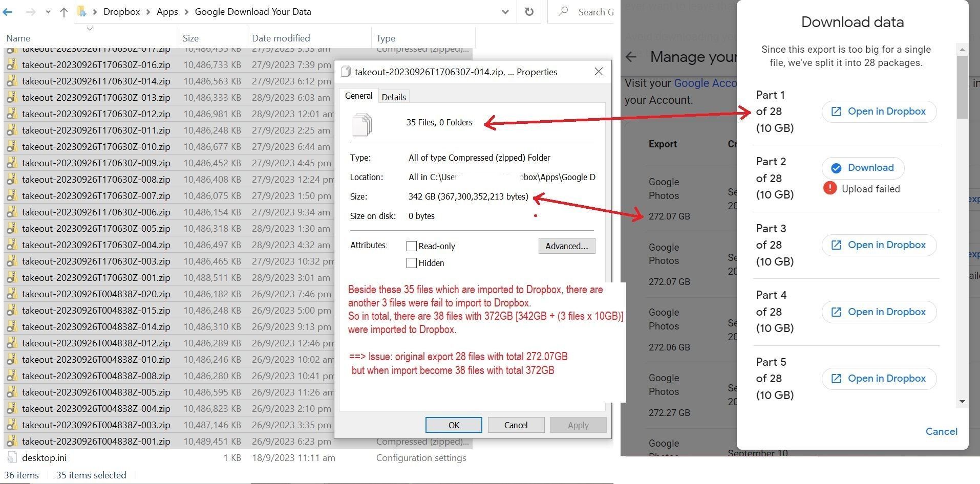Select Apps in the address breadcrumb

pyautogui.click(x=167, y=12)
